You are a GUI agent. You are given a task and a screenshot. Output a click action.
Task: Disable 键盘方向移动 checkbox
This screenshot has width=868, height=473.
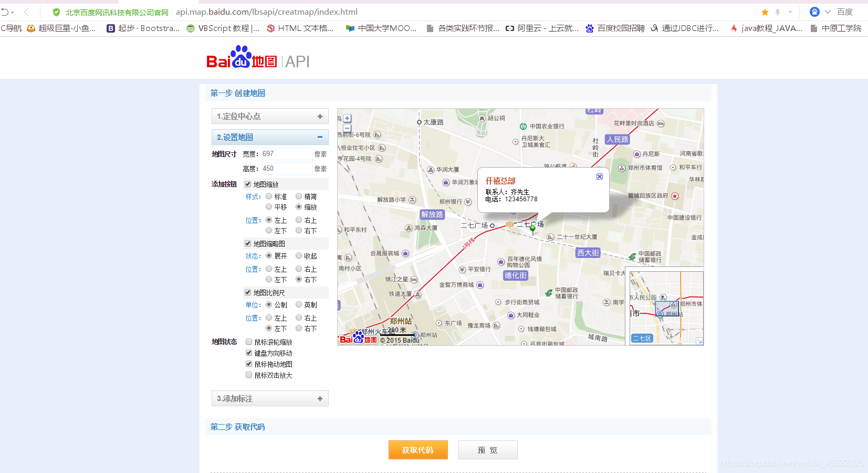(249, 353)
